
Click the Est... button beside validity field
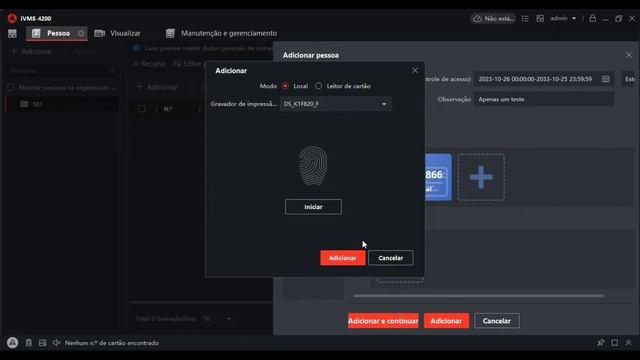(630, 79)
